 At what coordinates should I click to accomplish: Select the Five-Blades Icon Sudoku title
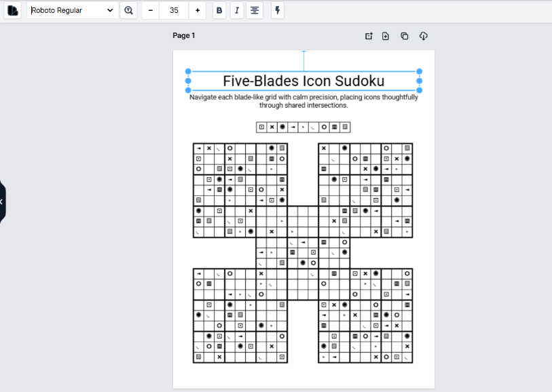303,81
